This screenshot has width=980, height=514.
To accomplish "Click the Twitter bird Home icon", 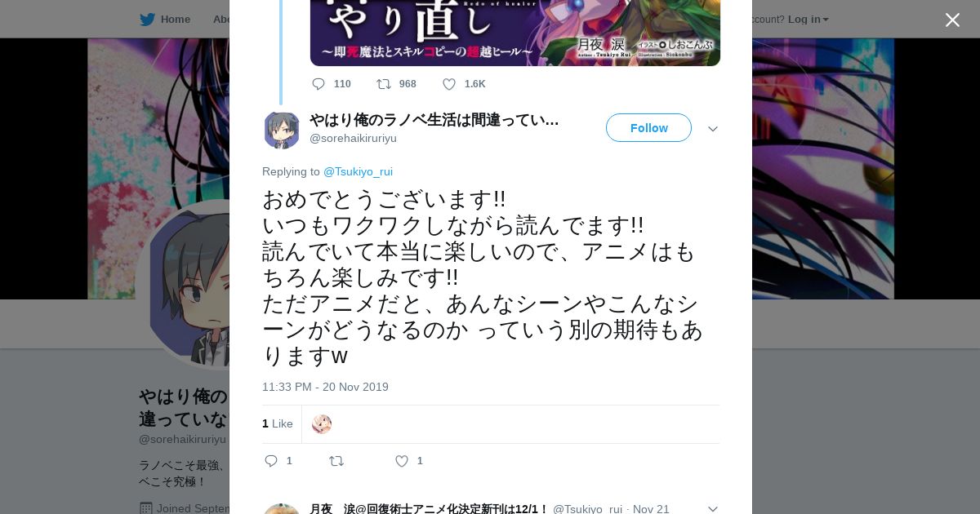I will (x=147, y=20).
